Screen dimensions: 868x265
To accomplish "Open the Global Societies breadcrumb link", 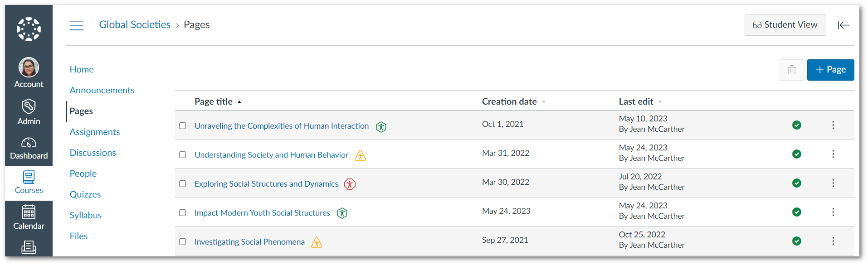I will point(135,24).
